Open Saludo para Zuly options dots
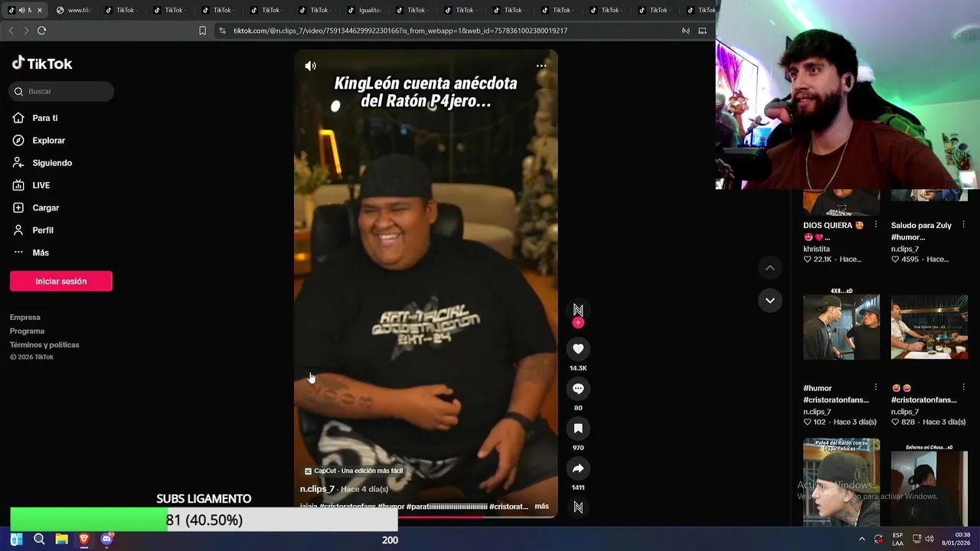 963,225
